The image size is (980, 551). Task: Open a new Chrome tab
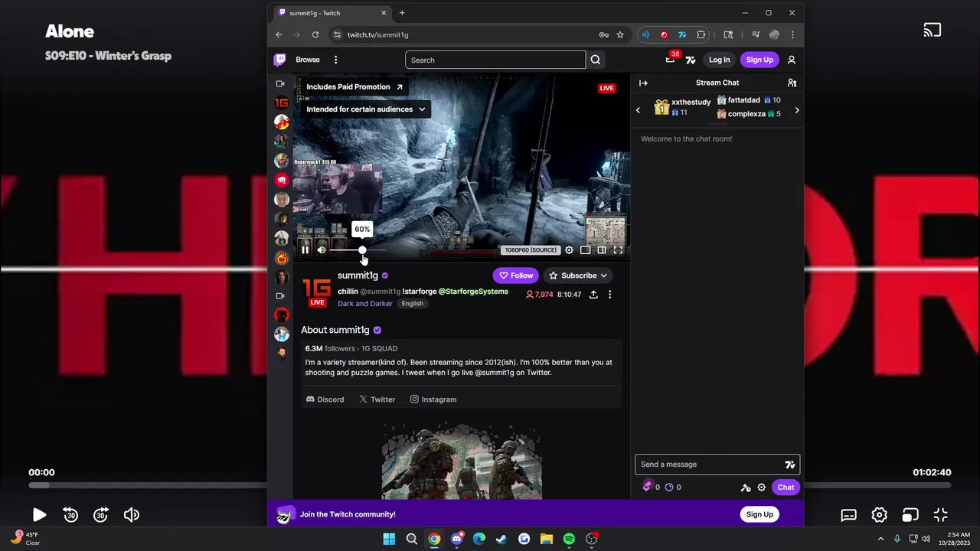(402, 13)
